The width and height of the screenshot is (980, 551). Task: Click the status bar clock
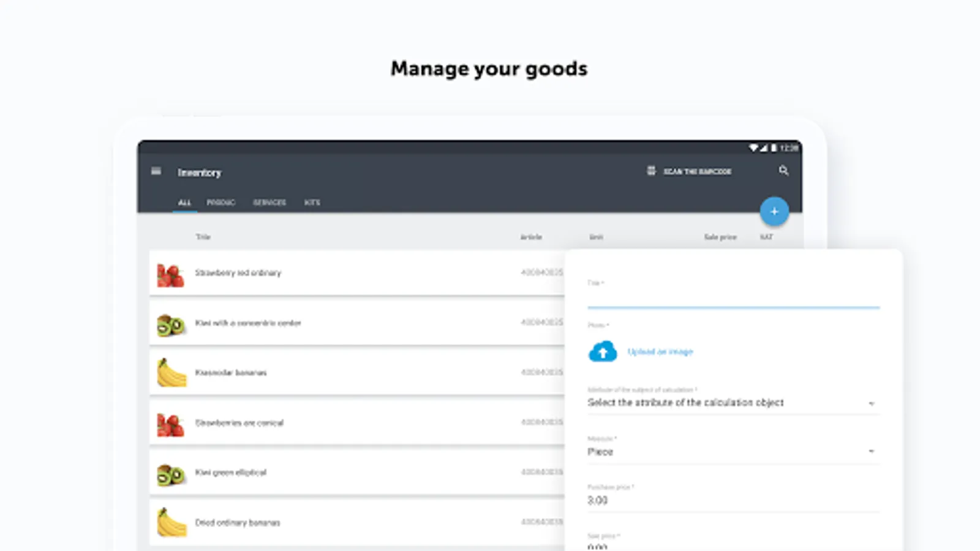click(789, 148)
